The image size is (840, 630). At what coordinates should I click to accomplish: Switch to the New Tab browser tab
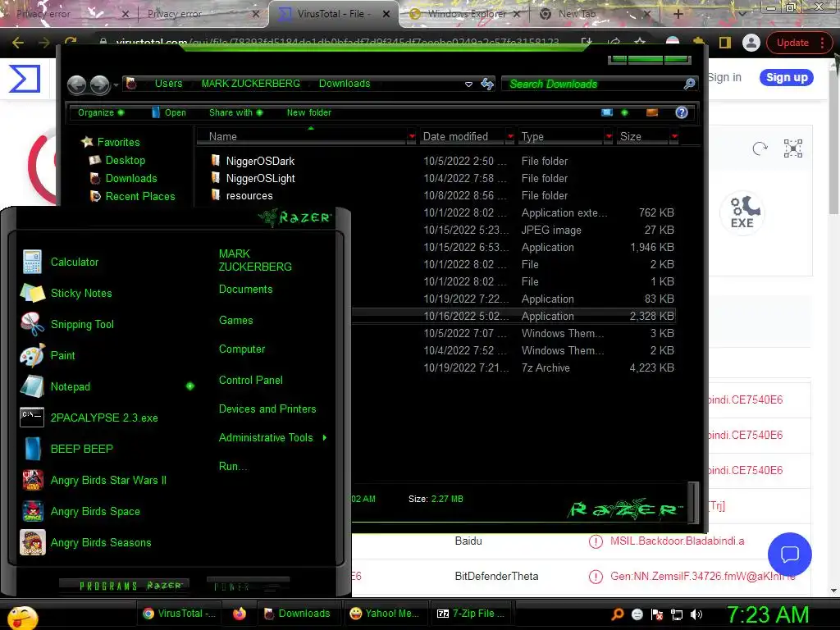point(595,13)
